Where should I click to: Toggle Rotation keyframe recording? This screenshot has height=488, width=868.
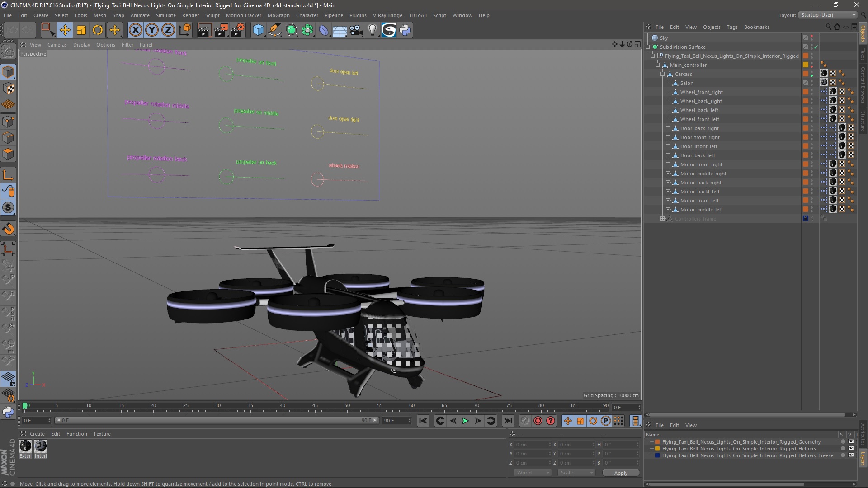593,421
